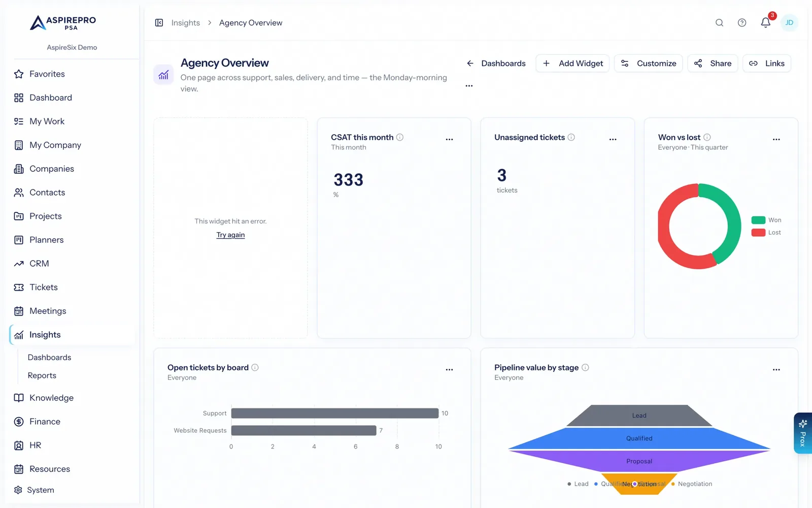Open the Agency Overview more actions menu

469,86
